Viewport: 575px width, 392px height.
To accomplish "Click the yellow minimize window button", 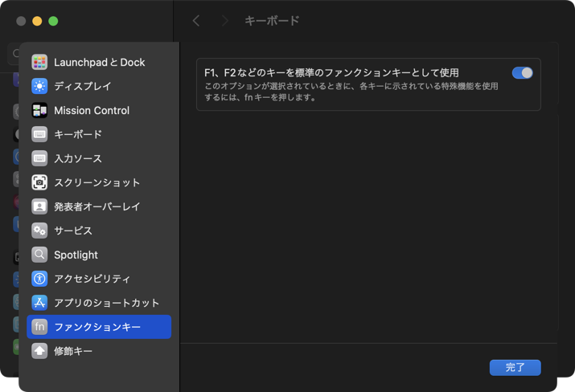I will tap(37, 21).
